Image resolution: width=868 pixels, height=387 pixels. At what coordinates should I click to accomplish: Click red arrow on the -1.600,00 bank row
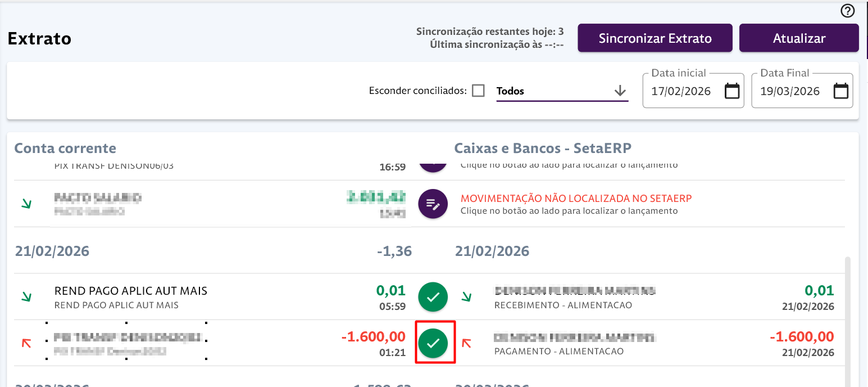[26, 343]
